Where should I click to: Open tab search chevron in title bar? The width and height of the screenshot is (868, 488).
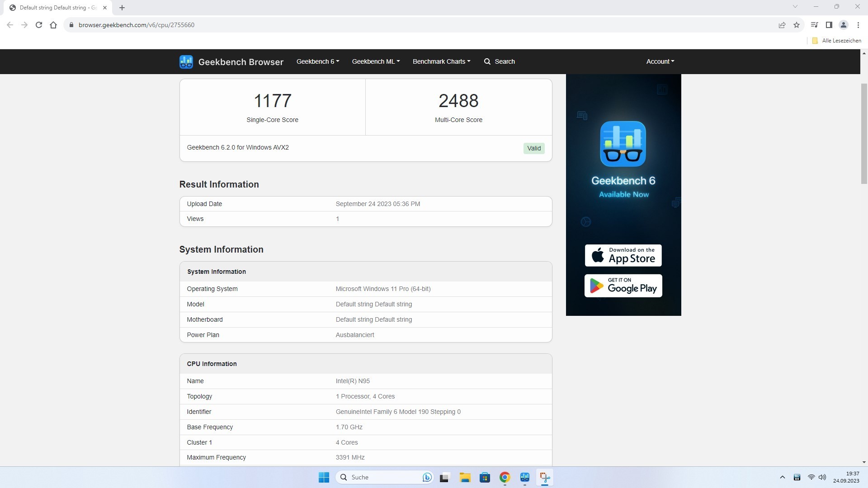point(795,6)
